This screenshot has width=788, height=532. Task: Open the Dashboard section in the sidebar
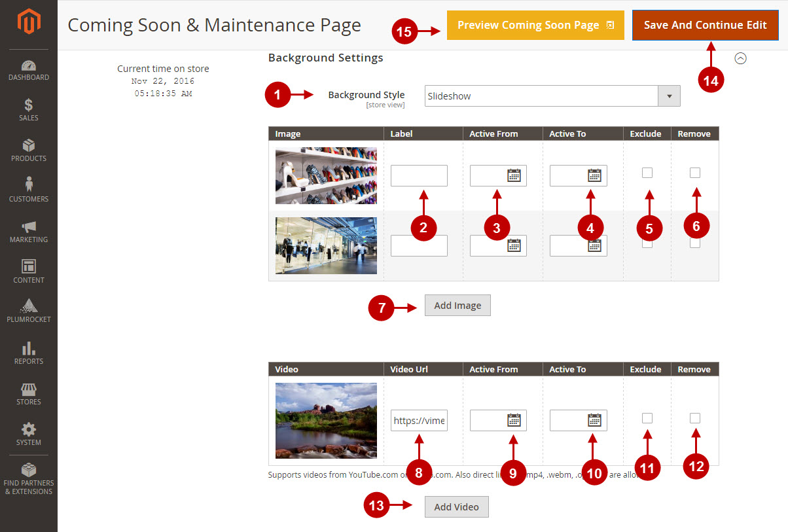[x=29, y=71]
